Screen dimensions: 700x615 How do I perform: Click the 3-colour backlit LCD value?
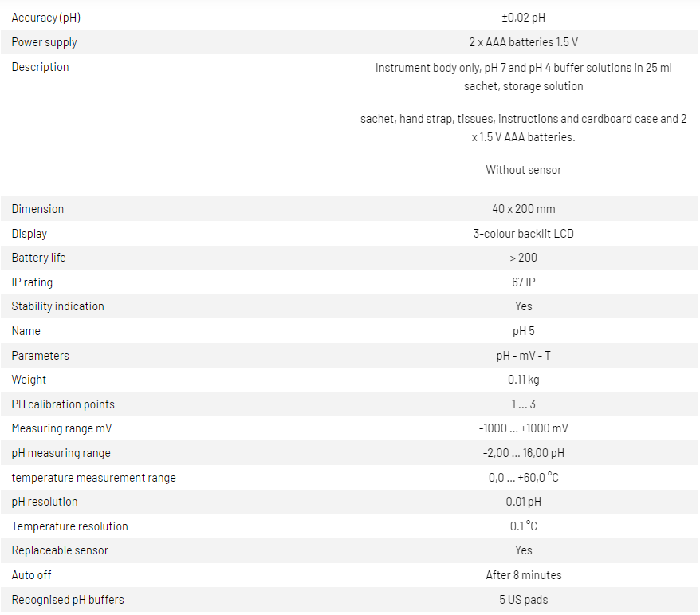523,234
